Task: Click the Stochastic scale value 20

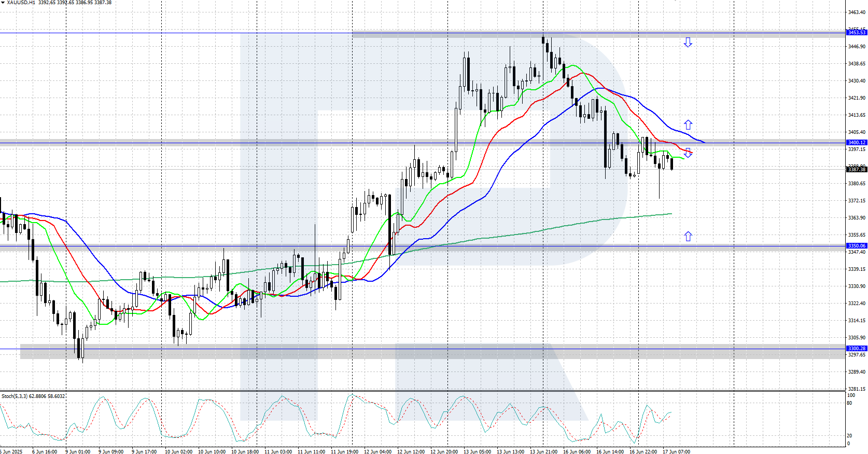Action: point(849,436)
